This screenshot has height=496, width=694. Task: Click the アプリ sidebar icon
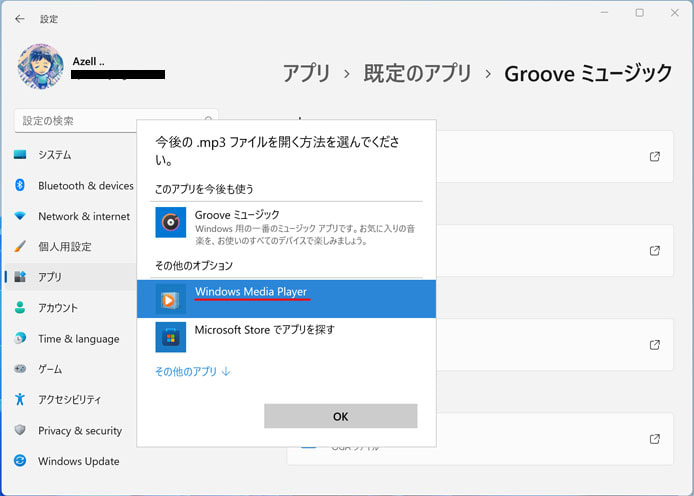[x=20, y=277]
